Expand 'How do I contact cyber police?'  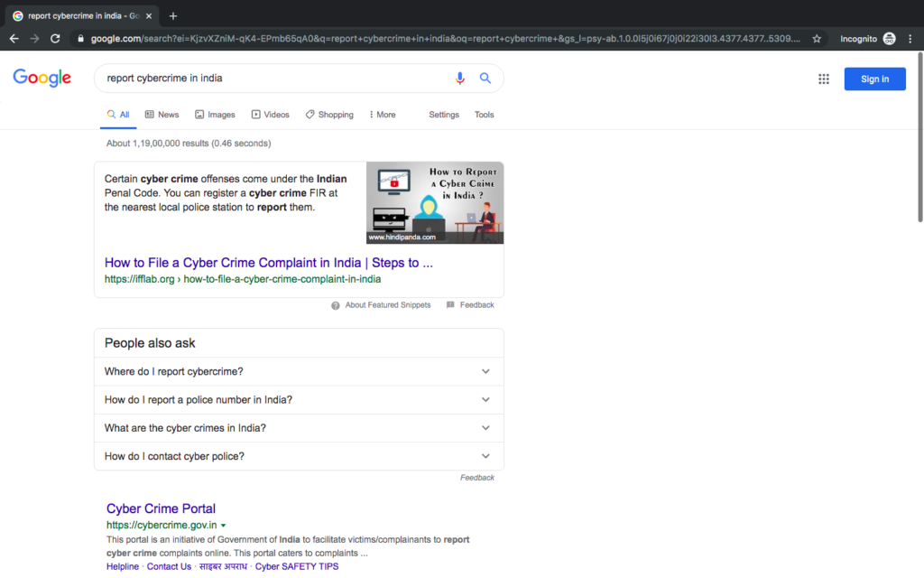[299, 456]
